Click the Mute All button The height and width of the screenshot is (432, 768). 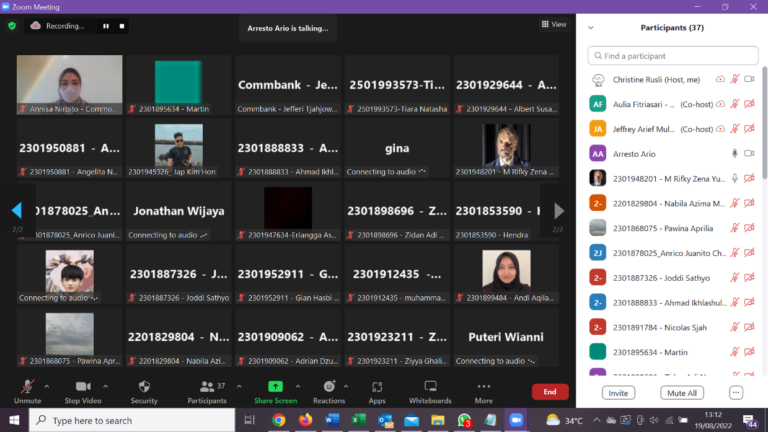(682, 393)
